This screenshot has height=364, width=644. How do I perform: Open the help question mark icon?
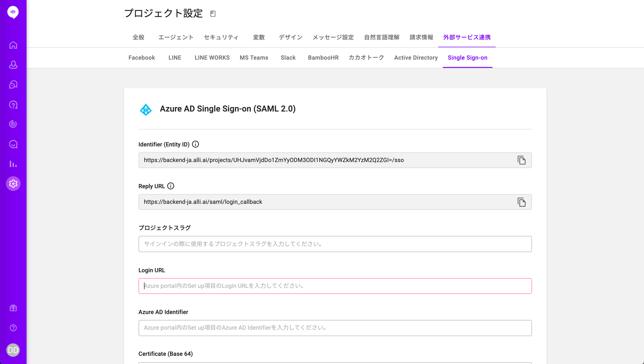pyautogui.click(x=13, y=328)
